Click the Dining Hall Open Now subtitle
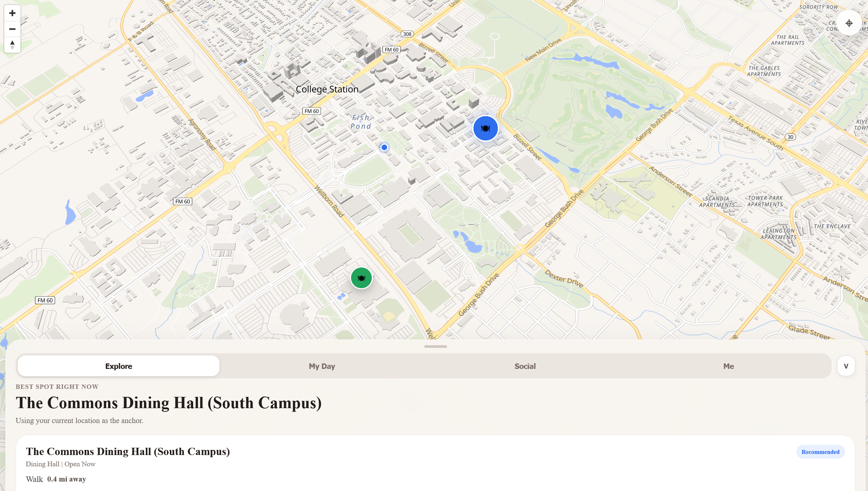Screen dimensions: 868x491 point(60,464)
